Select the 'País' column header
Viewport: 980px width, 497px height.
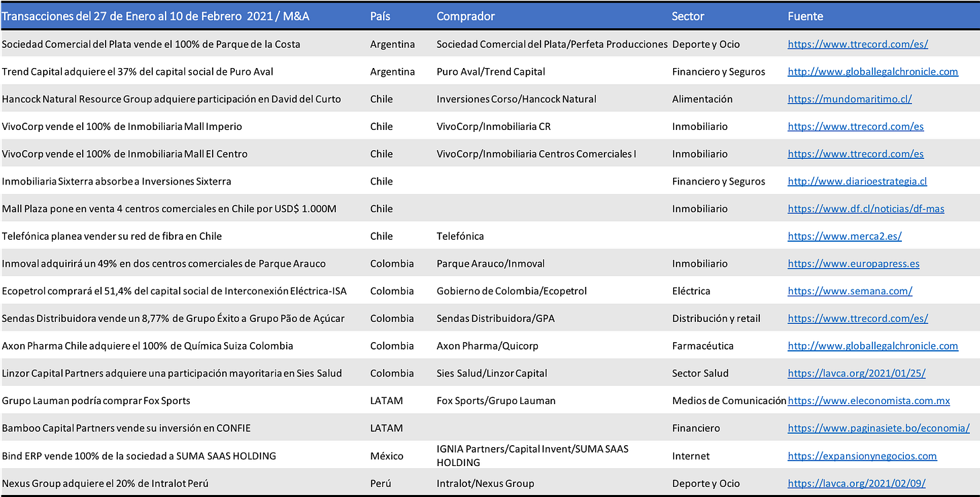pos(380,16)
